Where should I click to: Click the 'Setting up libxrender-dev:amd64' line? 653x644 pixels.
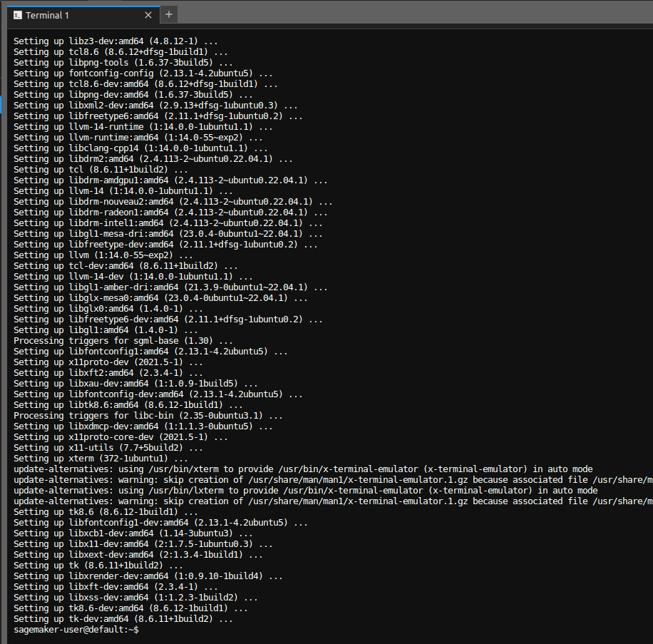tap(148, 576)
